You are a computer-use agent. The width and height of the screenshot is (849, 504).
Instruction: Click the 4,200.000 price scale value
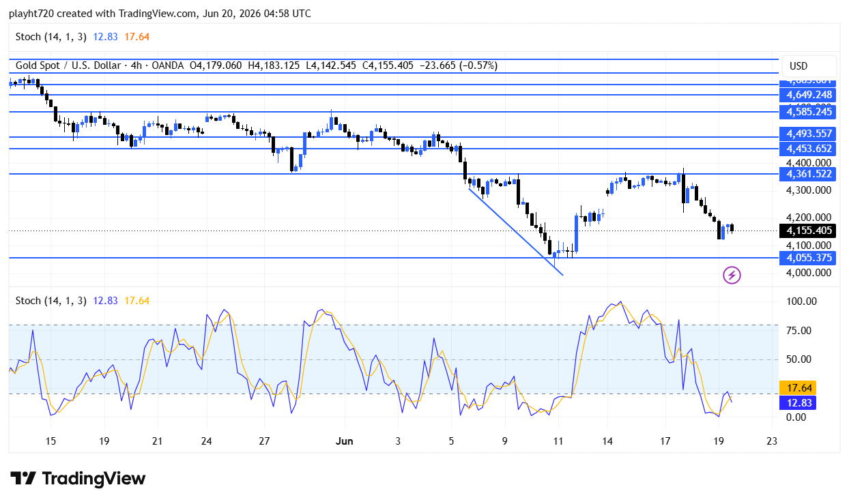coord(809,218)
